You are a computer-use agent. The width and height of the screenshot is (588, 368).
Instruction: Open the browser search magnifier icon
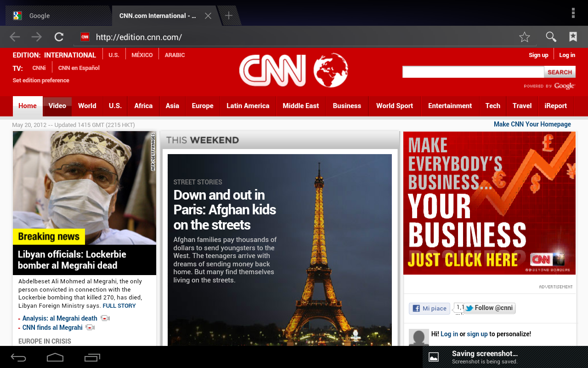point(551,37)
